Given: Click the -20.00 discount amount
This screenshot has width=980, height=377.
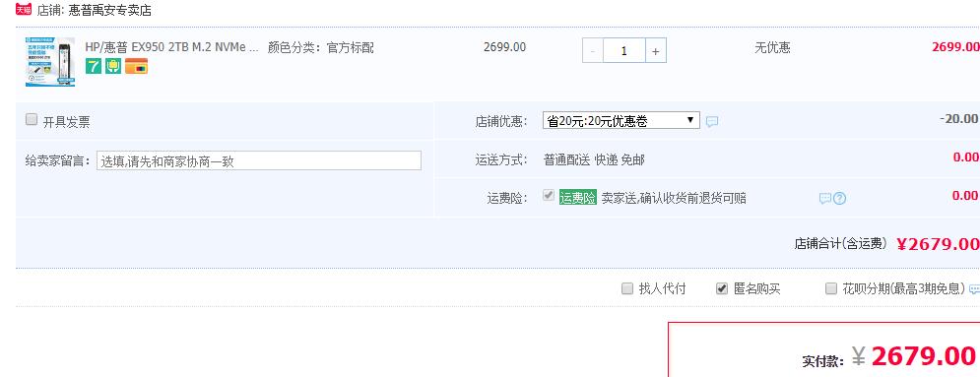Looking at the screenshot, I should (x=958, y=118).
